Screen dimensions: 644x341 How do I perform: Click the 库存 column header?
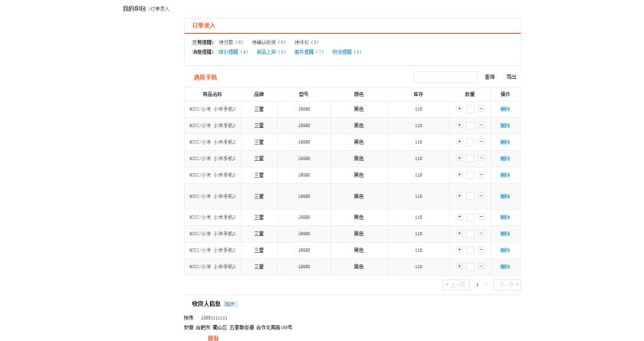tap(418, 94)
